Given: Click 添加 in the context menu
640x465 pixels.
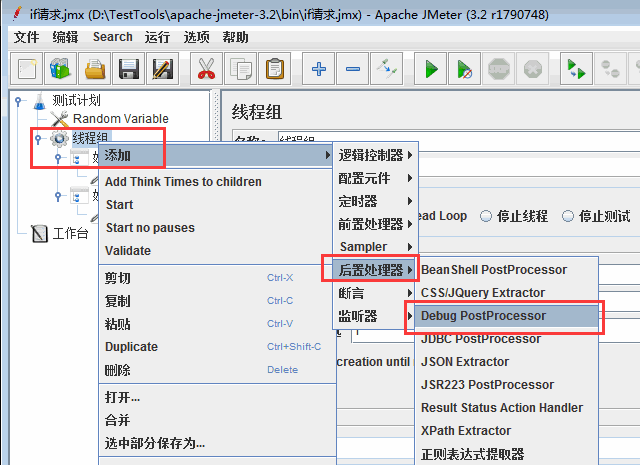Looking at the screenshot, I should coord(216,155).
